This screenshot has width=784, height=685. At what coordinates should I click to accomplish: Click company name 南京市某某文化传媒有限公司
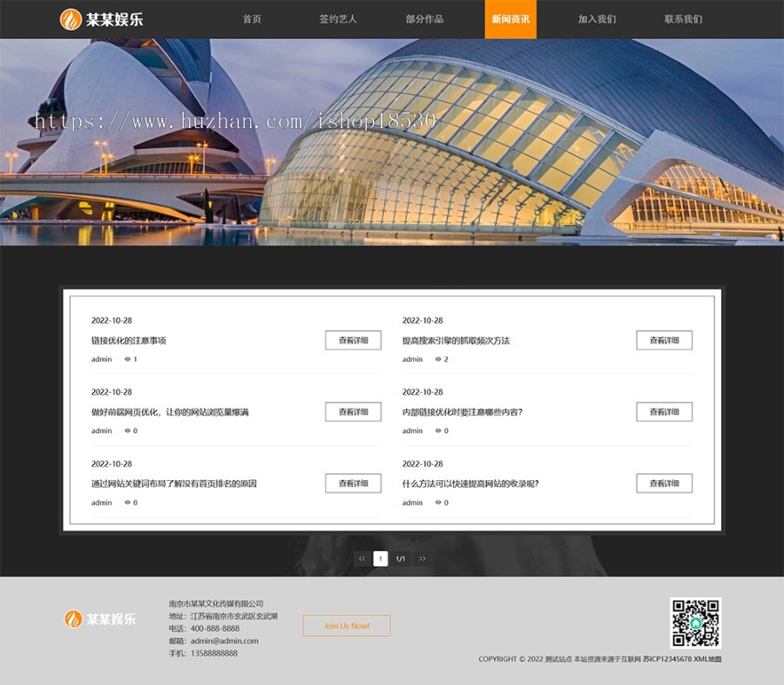[216, 604]
